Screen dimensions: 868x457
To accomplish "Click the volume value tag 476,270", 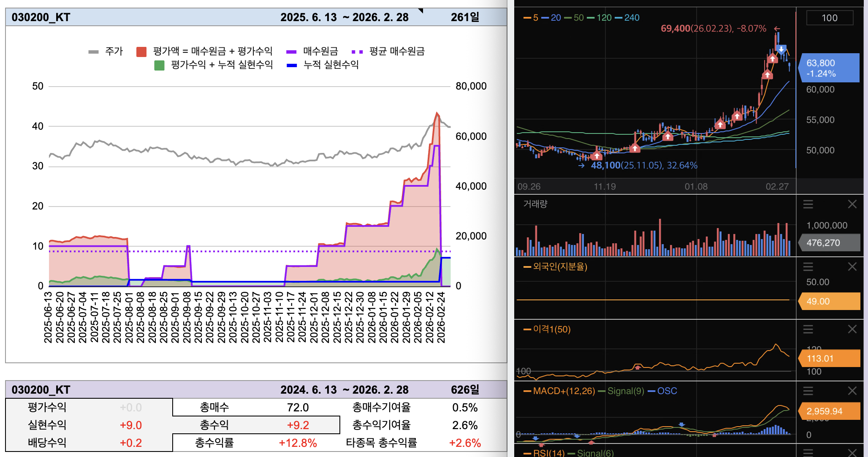I will (x=829, y=243).
